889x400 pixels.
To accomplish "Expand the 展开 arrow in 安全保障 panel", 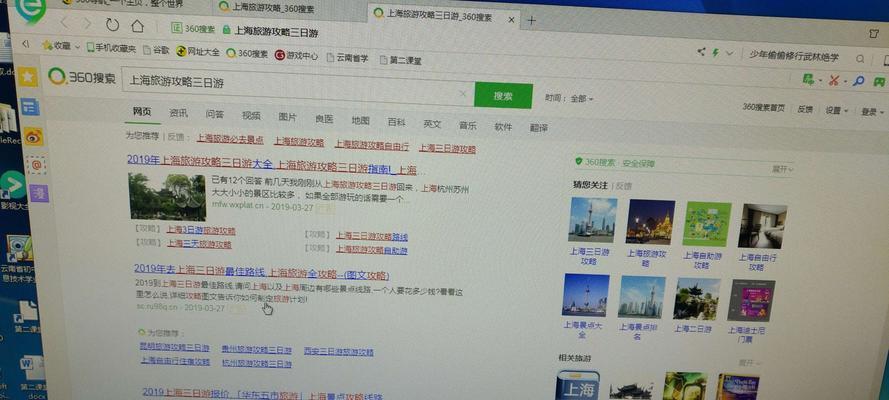I will coord(782,169).
